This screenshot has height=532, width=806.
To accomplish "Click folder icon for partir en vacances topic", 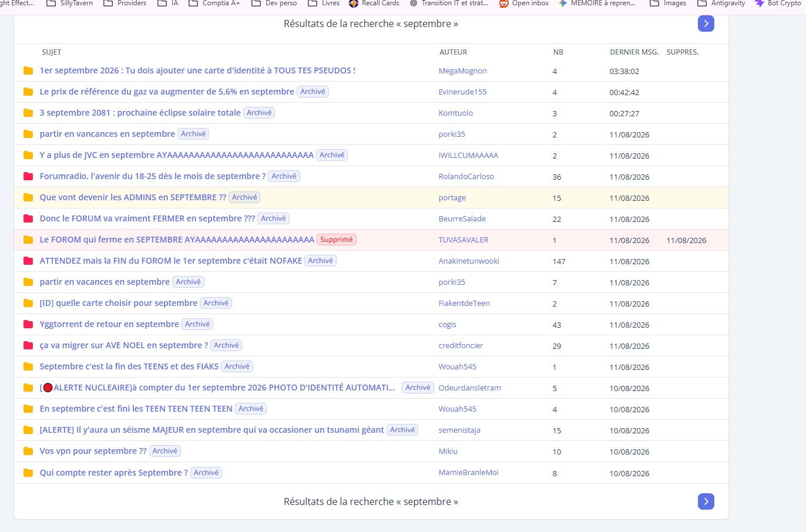I will [x=28, y=282].
